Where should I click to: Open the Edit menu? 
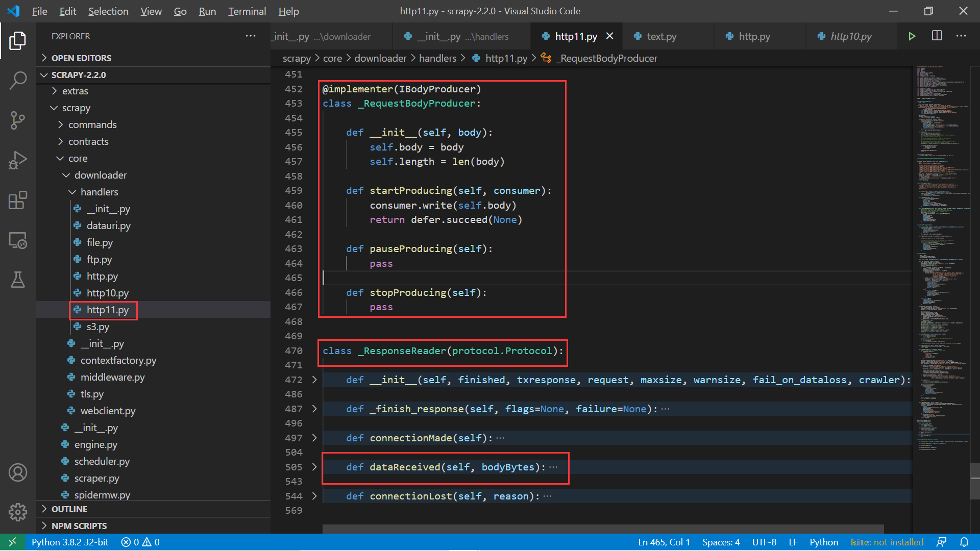pyautogui.click(x=67, y=11)
